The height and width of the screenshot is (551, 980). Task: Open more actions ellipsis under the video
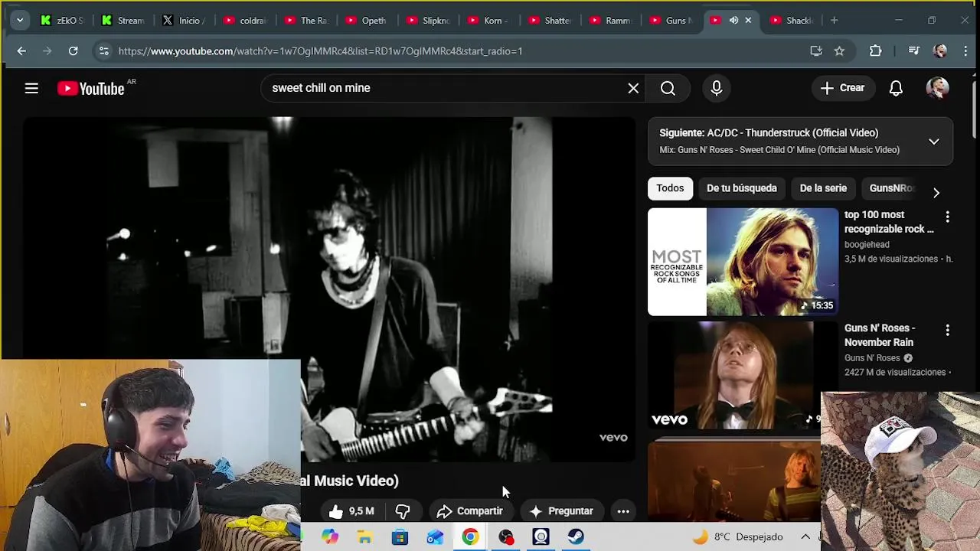[623, 511]
